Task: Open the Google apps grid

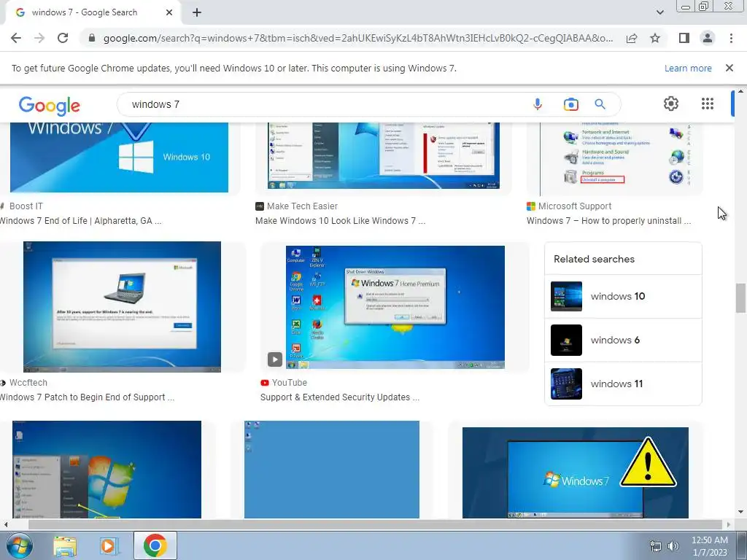Action: coord(708,104)
